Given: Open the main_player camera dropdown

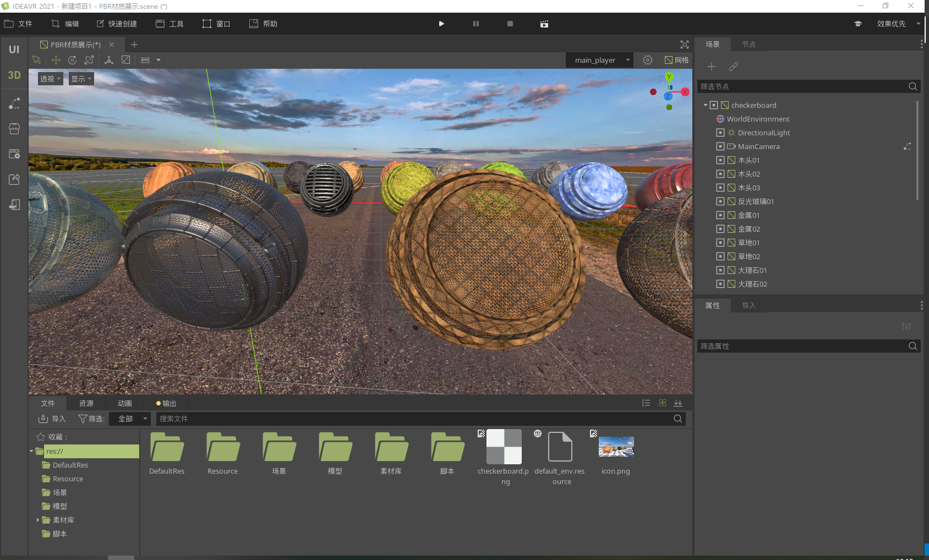Looking at the screenshot, I should coord(600,60).
